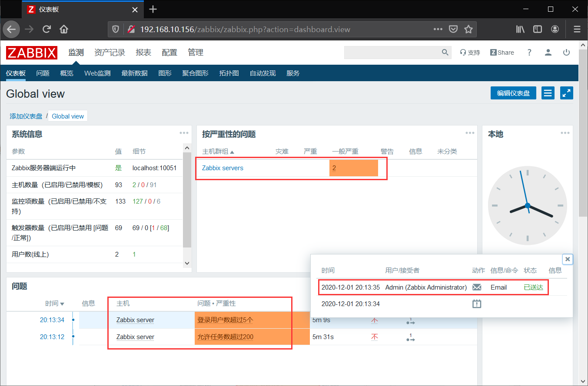Select the 聚合图形 submenu tab
The height and width of the screenshot is (386, 588).
point(196,73)
